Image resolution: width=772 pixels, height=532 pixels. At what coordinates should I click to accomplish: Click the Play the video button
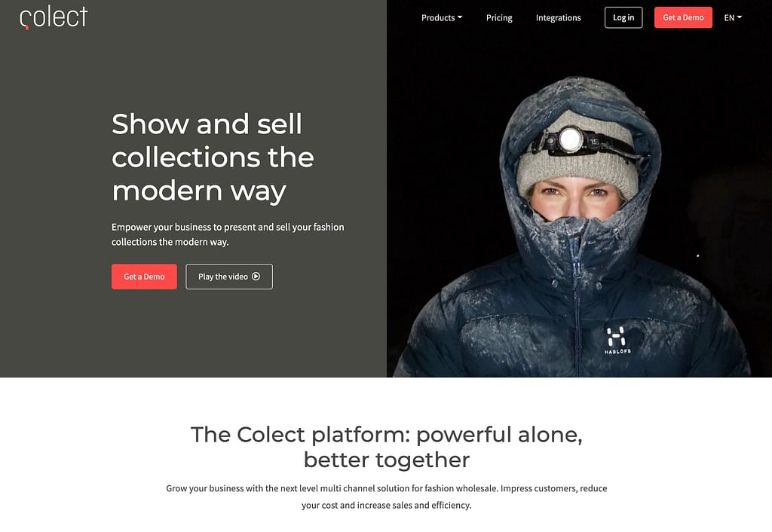point(229,277)
